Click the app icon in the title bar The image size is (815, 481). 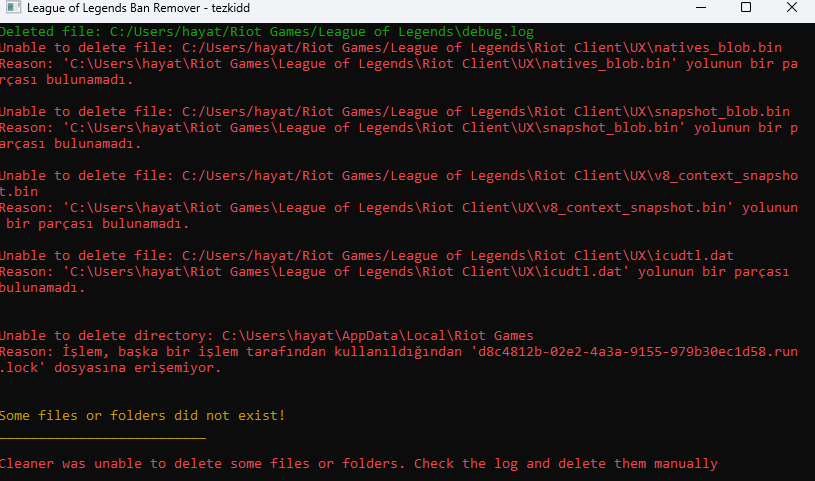[x=13, y=7]
